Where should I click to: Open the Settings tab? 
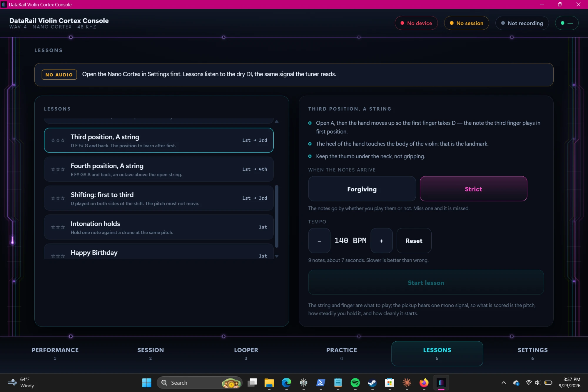[533, 353]
